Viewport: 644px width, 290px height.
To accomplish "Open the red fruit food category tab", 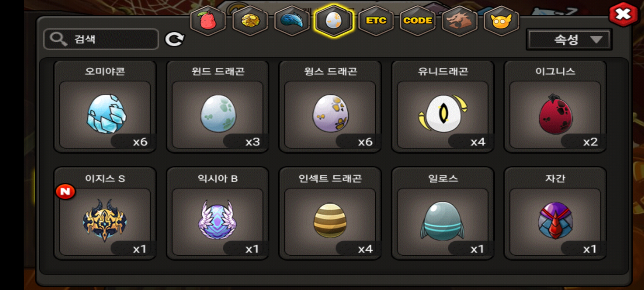I will click(208, 21).
